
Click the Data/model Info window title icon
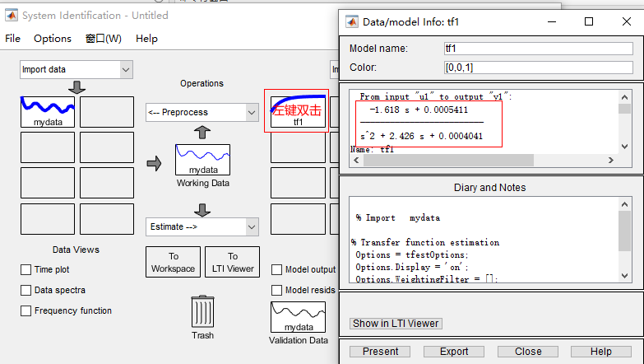(351, 21)
